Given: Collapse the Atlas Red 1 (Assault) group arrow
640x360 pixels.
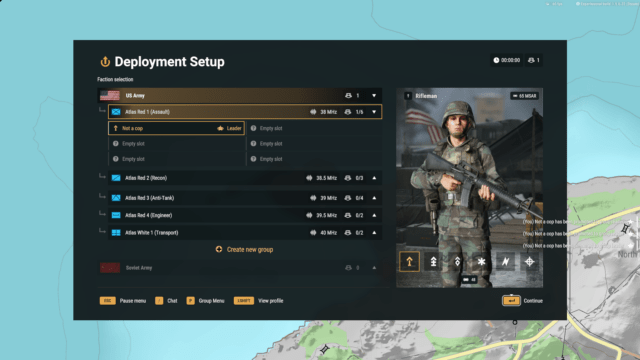Looking at the screenshot, I should click(374, 112).
